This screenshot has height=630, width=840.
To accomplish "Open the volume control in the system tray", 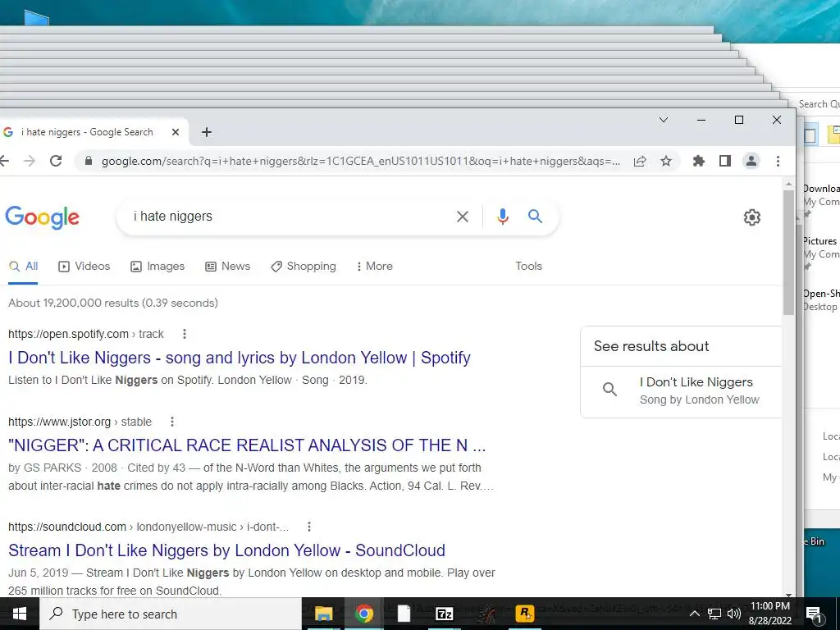I will [x=734, y=614].
